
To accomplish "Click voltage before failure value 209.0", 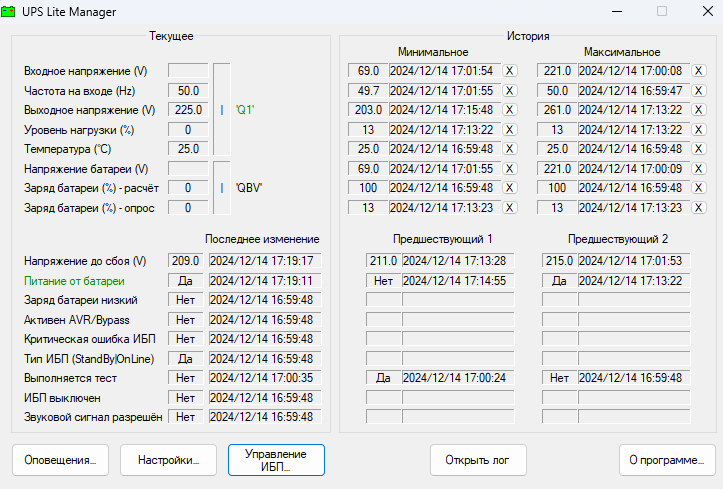I will 186,262.
